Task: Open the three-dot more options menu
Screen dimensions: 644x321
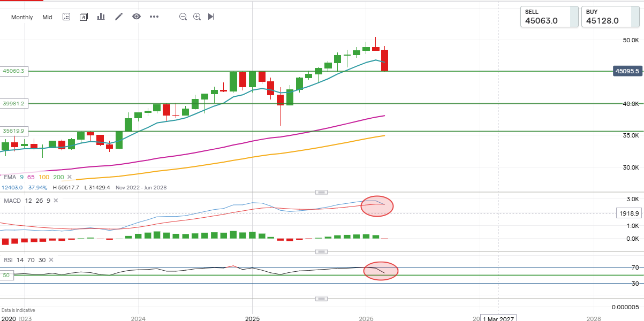Action: pyautogui.click(x=154, y=17)
